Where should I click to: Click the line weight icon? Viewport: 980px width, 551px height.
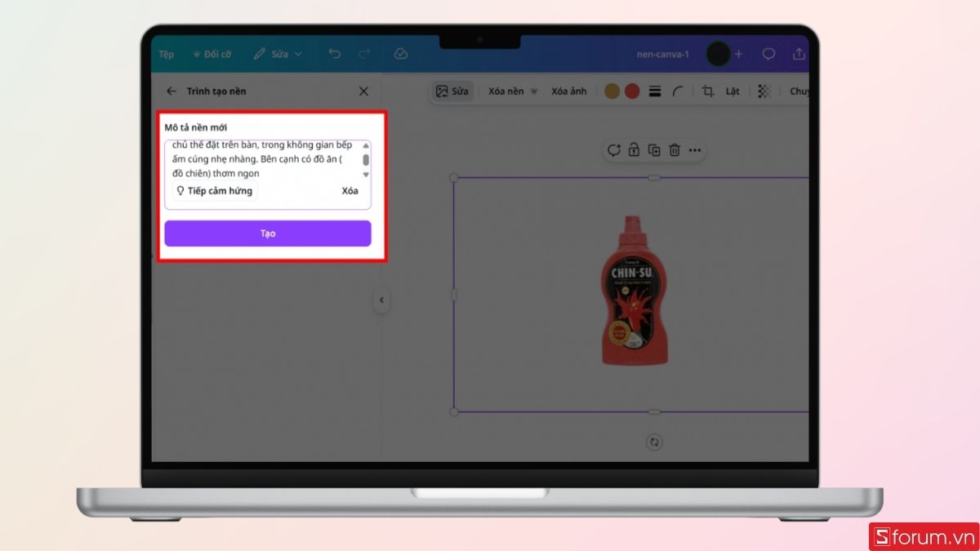click(654, 91)
